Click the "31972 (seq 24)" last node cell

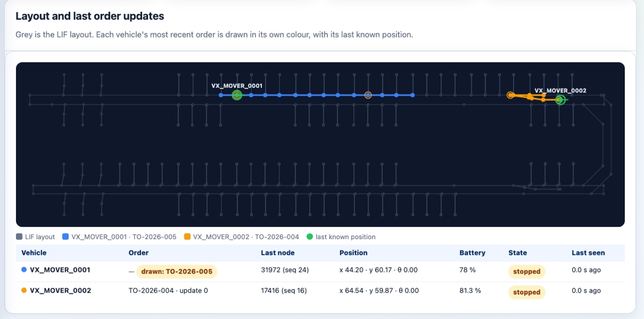(x=284, y=270)
